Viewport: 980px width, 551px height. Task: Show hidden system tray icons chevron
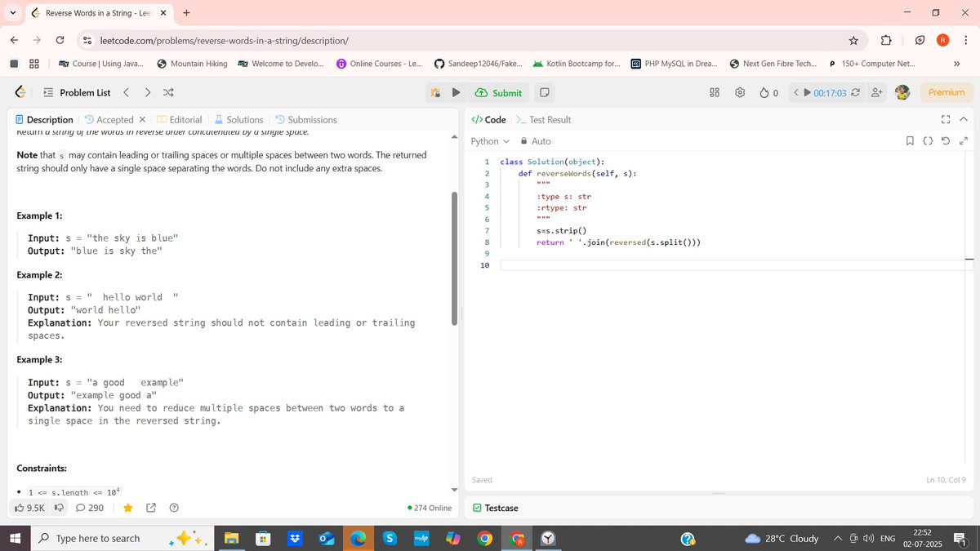click(x=838, y=538)
